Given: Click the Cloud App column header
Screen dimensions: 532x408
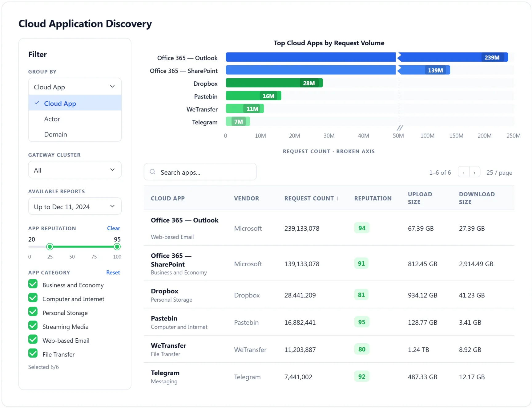Looking at the screenshot, I should pos(167,198).
